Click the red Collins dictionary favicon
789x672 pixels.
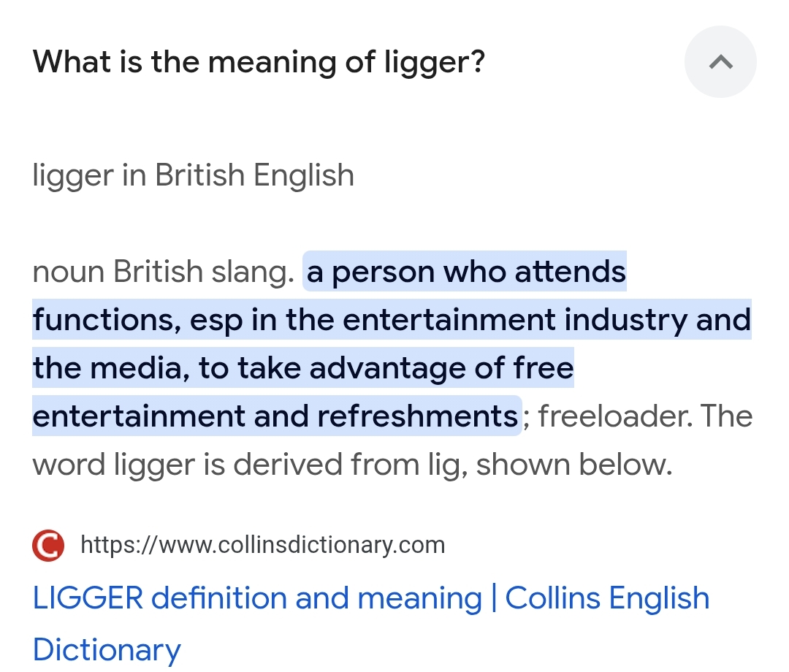[48, 545]
